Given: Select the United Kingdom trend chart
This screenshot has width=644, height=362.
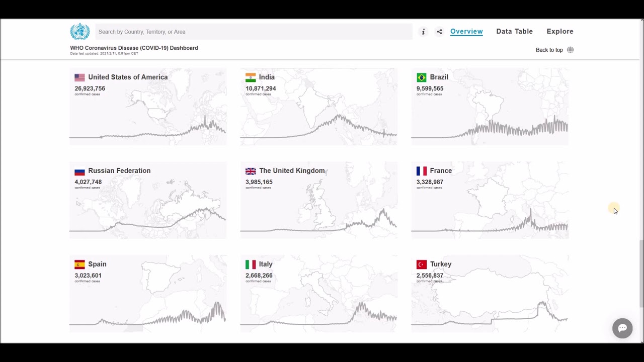Looking at the screenshot, I should (x=319, y=220).
